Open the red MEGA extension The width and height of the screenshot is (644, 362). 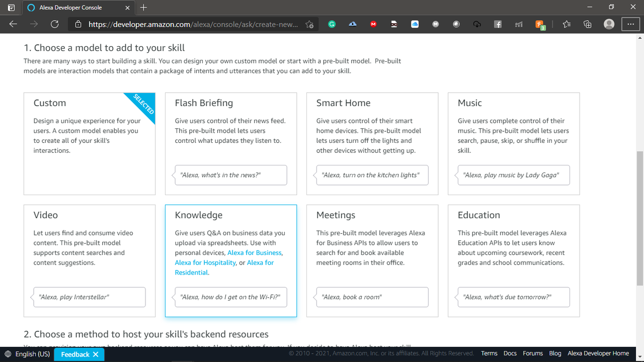click(373, 24)
